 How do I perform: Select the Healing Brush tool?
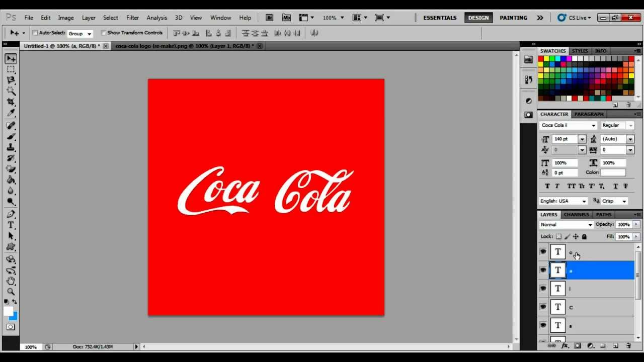coord(11,126)
